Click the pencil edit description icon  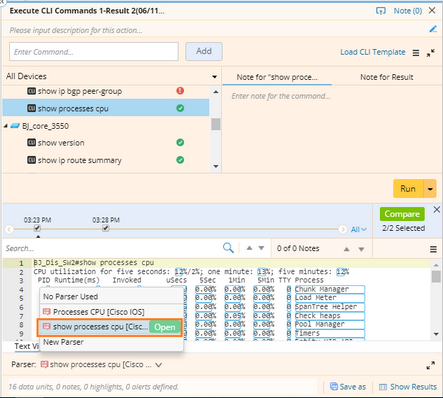click(433, 29)
